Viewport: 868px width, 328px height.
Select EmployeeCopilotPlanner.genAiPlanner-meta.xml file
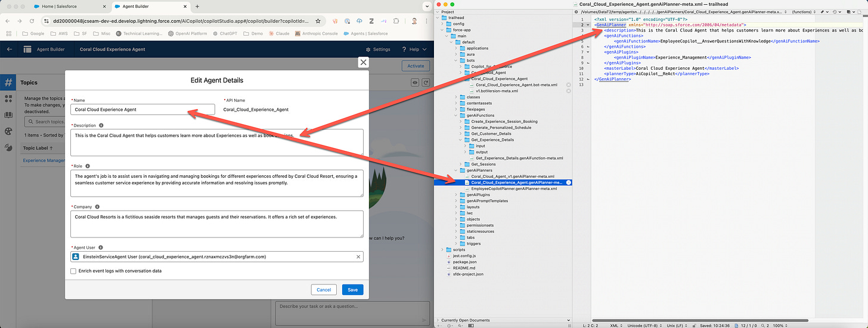tap(514, 188)
